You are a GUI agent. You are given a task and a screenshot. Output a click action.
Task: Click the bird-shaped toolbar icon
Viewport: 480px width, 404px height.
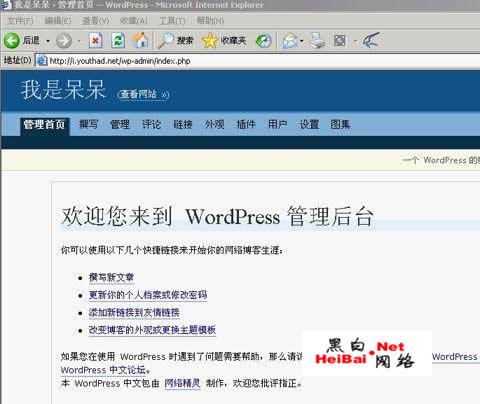pyautogui.click(x=372, y=41)
